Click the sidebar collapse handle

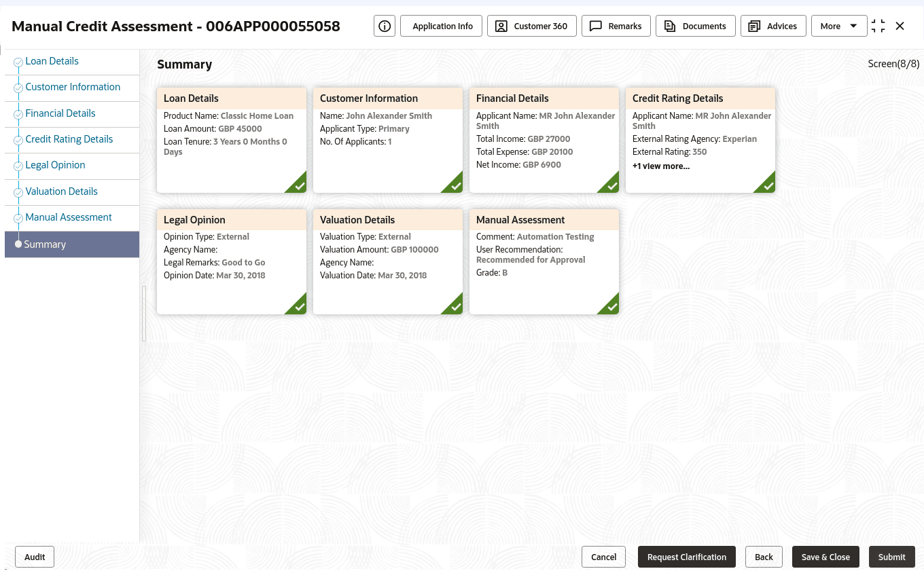143,313
